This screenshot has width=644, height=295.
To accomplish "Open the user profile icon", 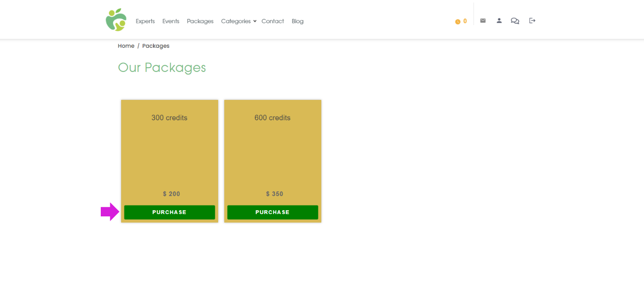I will [499, 21].
